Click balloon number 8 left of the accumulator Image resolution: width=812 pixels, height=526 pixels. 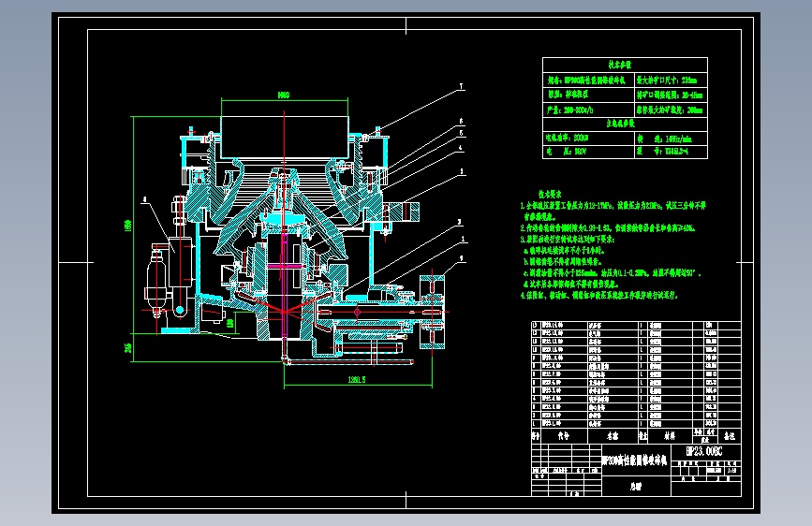144,199
